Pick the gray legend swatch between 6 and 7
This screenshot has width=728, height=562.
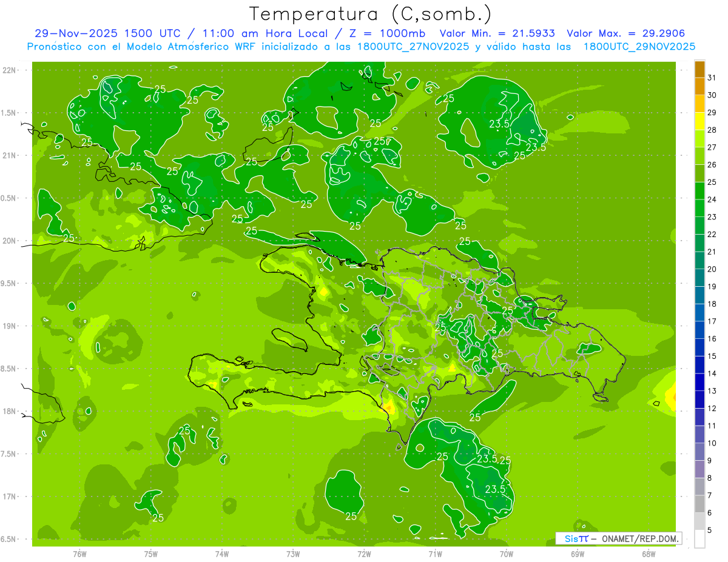coord(699,504)
